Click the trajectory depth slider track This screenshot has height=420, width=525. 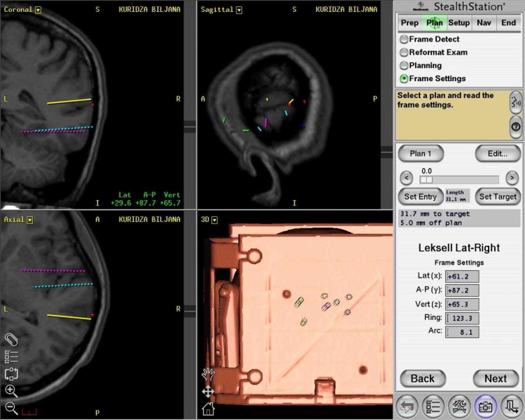[459, 180]
